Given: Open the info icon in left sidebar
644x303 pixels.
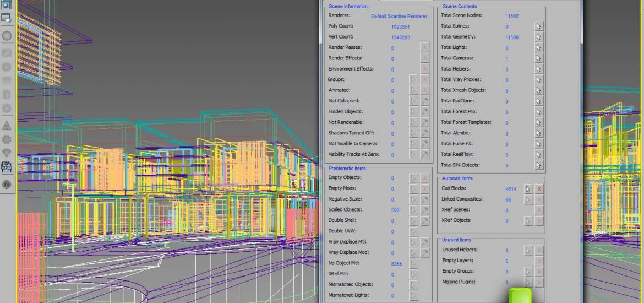Looking at the screenshot, I should click(x=7, y=185).
